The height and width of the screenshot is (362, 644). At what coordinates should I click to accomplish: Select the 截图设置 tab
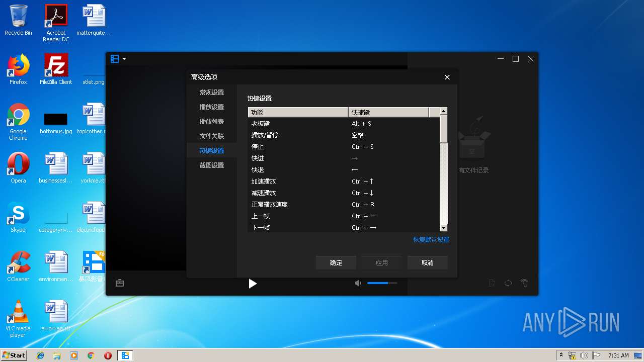[212, 165]
